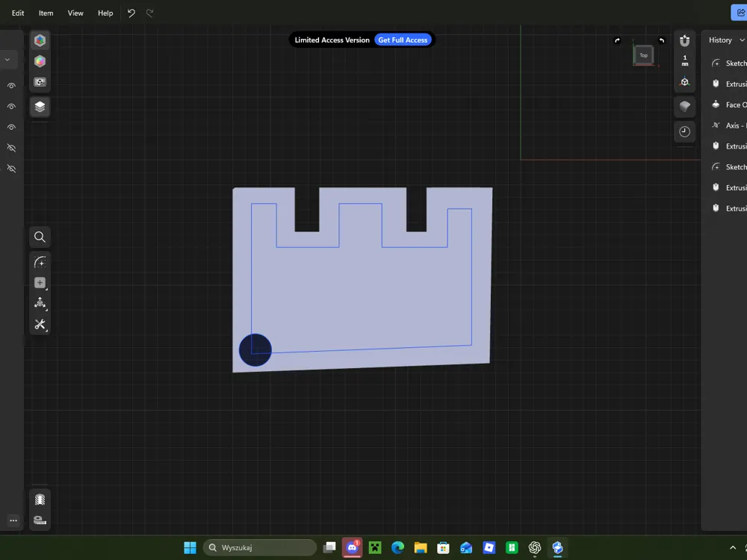Screen dimensions: 747x560
Task: Rotate view with right curved arrow
Action: click(662, 40)
